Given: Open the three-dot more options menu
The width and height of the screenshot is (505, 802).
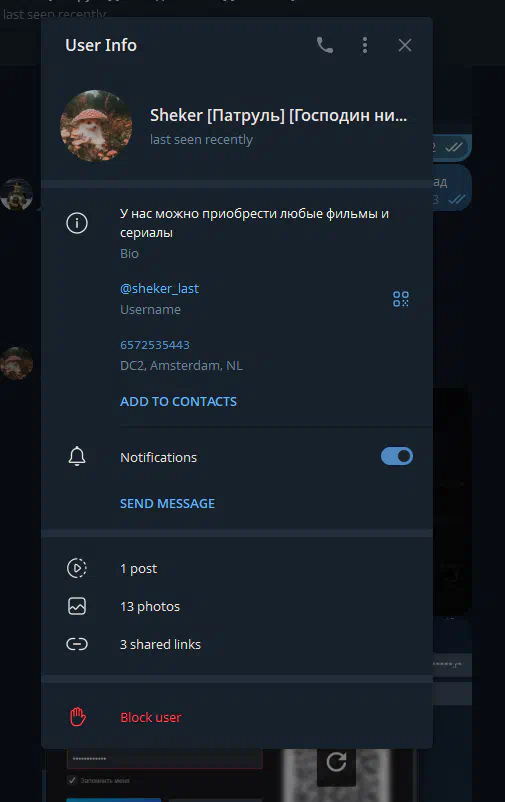Looking at the screenshot, I should pos(365,46).
